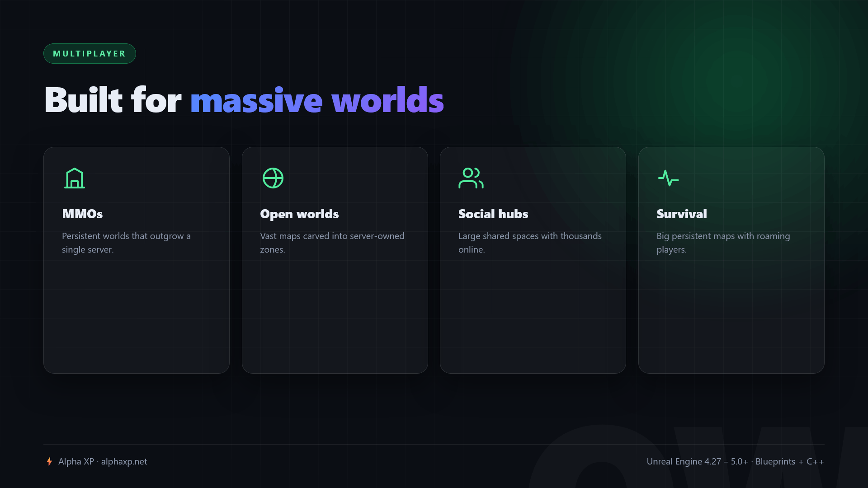
Task: Select the Social hubs card title
Action: pos(493,214)
